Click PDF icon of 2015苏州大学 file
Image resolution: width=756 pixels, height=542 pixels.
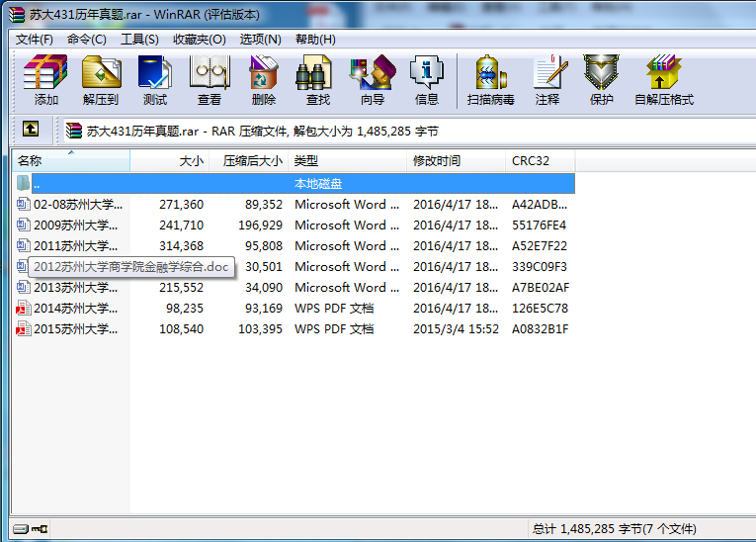pos(23,328)
